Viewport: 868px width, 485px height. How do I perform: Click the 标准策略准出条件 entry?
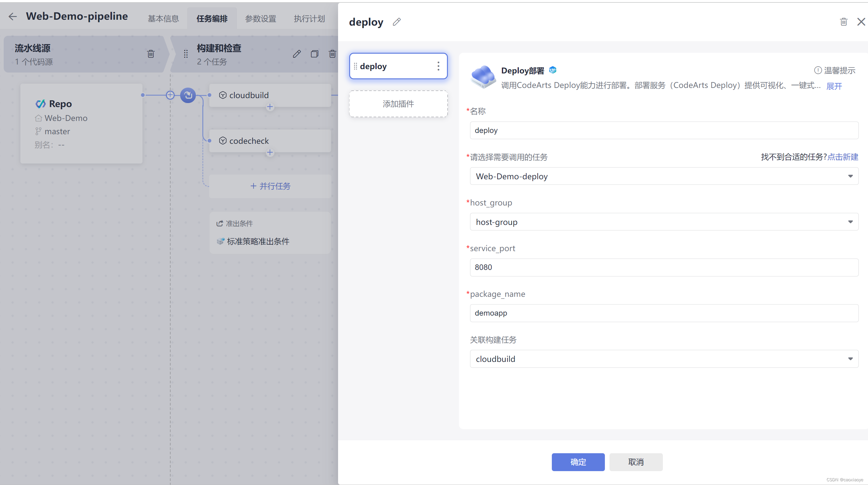258,241
